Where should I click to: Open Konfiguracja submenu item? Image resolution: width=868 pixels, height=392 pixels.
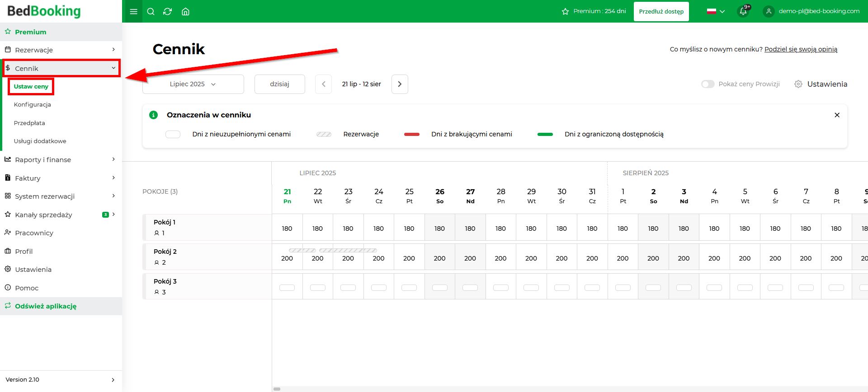[x=33, y=104]
